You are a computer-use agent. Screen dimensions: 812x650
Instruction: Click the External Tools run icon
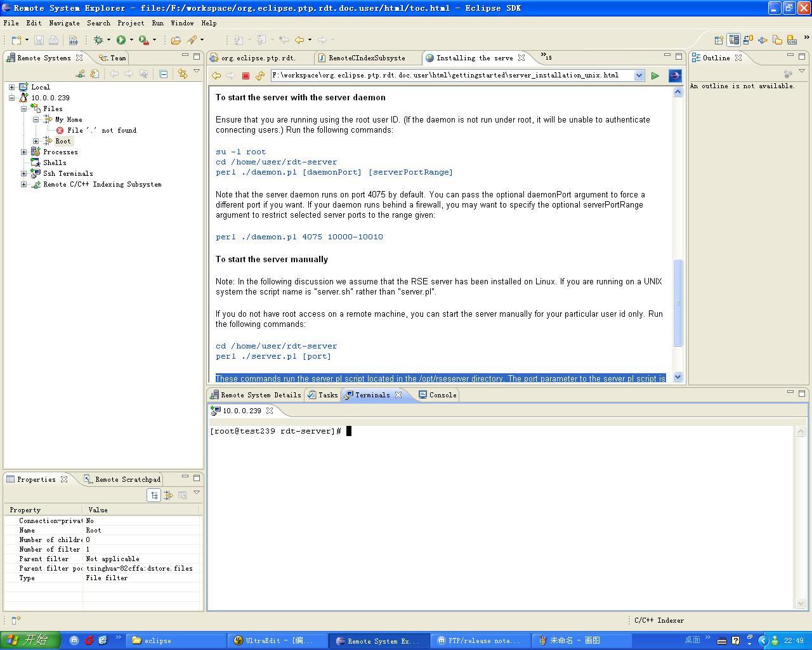[144, 40]
